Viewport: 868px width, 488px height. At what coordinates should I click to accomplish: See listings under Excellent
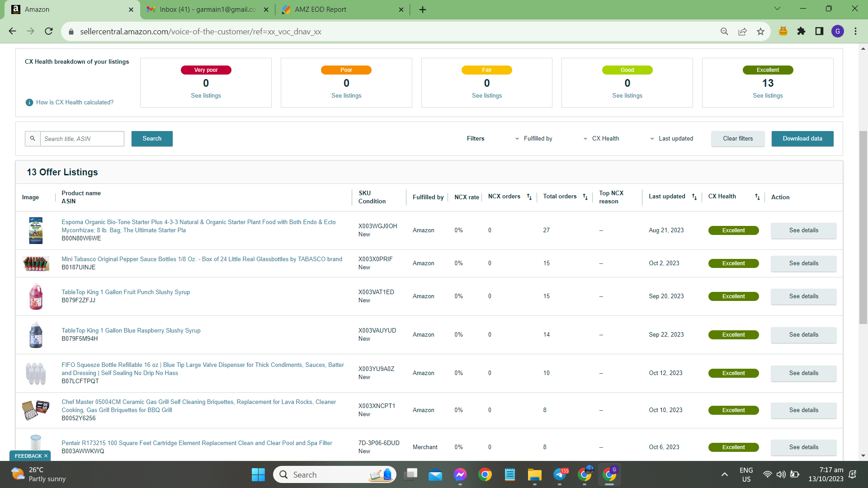click(768, 96)
